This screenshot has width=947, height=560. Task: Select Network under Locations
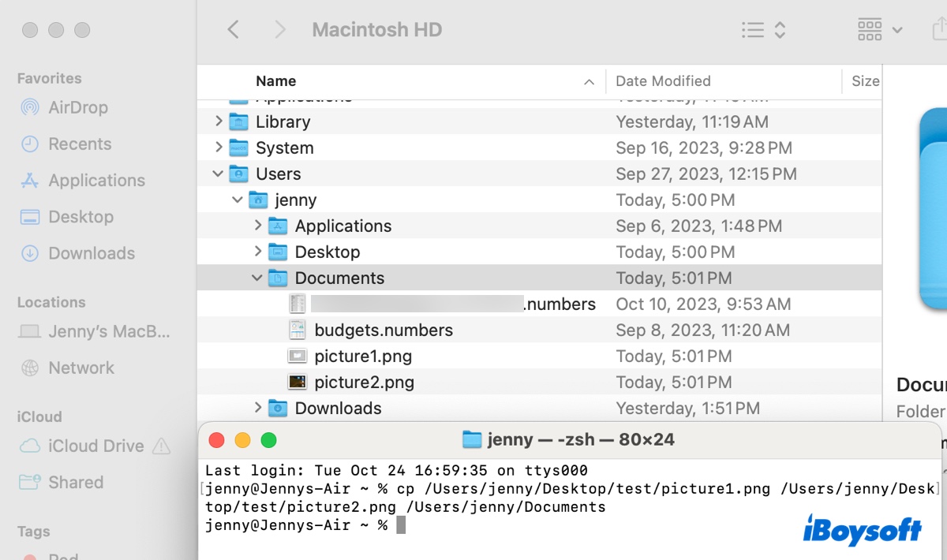coord(79,368)
